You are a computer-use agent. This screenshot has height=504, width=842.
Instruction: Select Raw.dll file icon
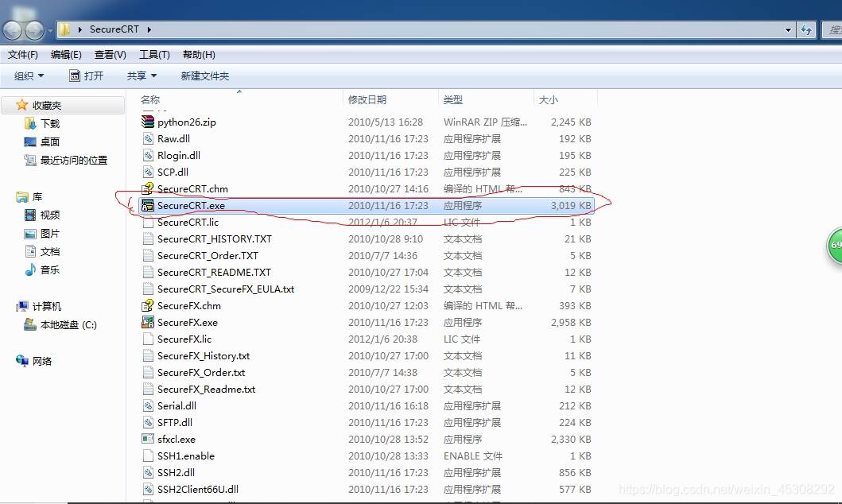pos(148,138)
